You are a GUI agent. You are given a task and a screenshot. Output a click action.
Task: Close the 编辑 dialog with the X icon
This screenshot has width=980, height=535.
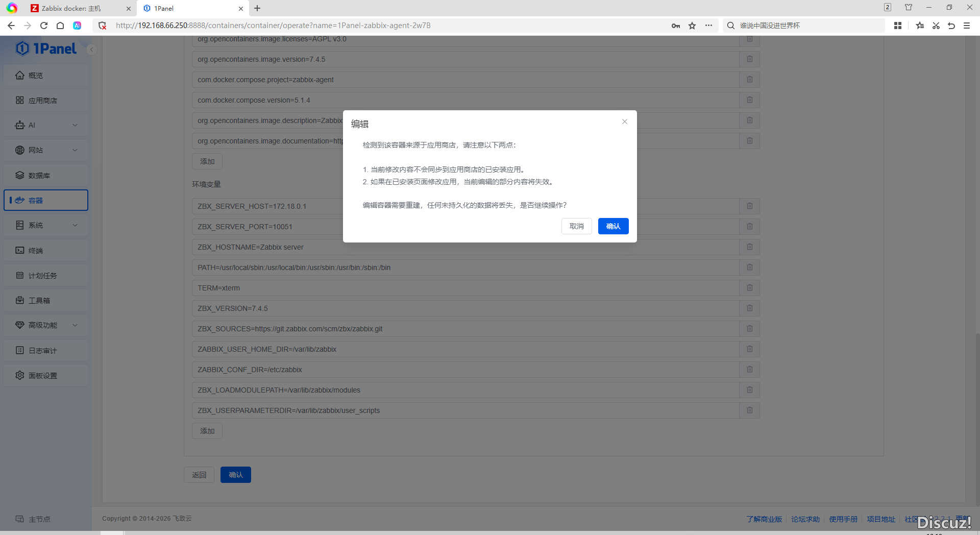pyautogui.click(x=625, y=121)
